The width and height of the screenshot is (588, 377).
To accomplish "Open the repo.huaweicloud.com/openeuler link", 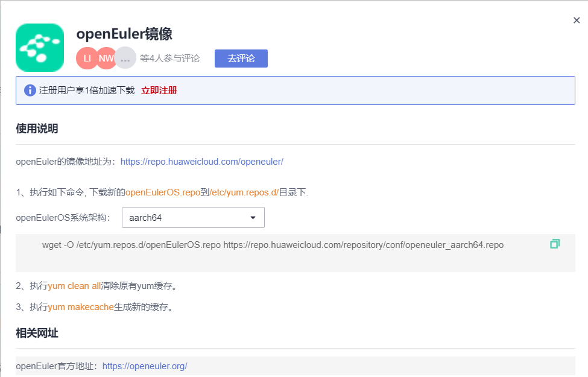I will pyautogui.click(x=202, y=162).
